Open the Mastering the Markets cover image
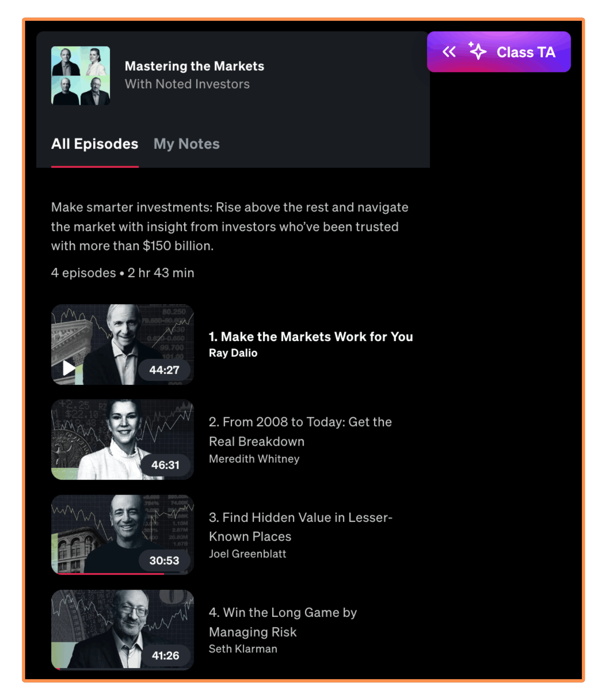This screenshot has width=607, height=700. [81, 76]
